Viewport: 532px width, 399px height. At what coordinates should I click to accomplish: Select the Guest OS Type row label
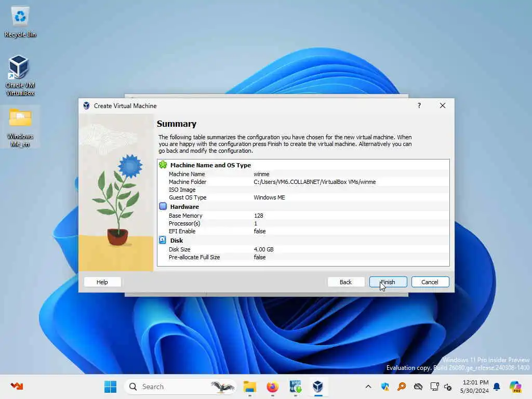point(187,197)
